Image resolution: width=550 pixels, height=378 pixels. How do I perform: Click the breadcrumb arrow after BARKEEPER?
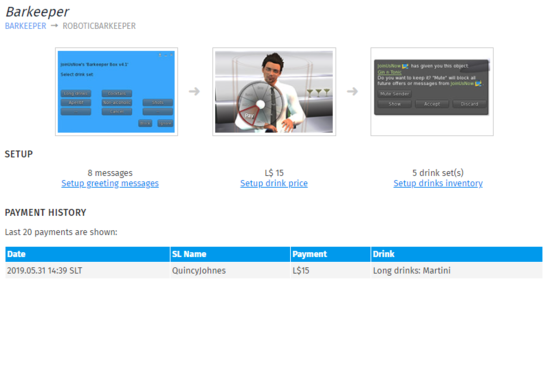(54, 26)
